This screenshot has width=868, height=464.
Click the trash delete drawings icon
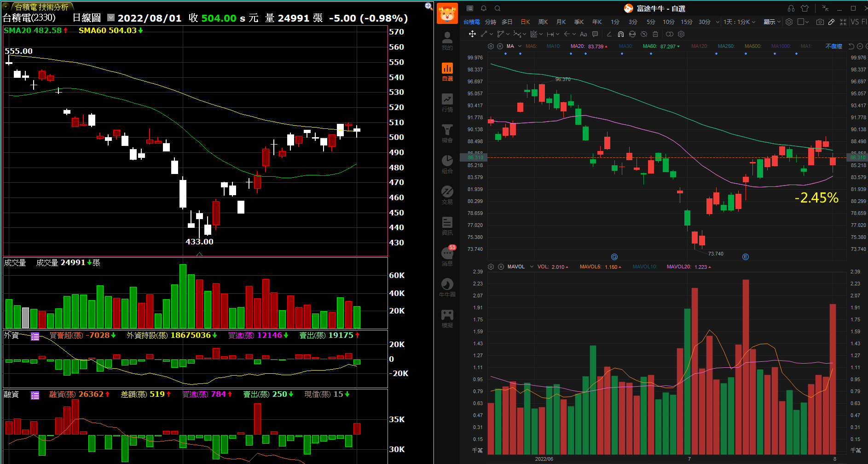click(655, 34)
